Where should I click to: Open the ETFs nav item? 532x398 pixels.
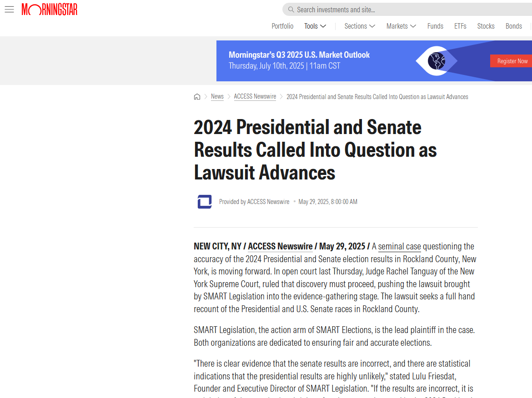click(x=461, y=26)
